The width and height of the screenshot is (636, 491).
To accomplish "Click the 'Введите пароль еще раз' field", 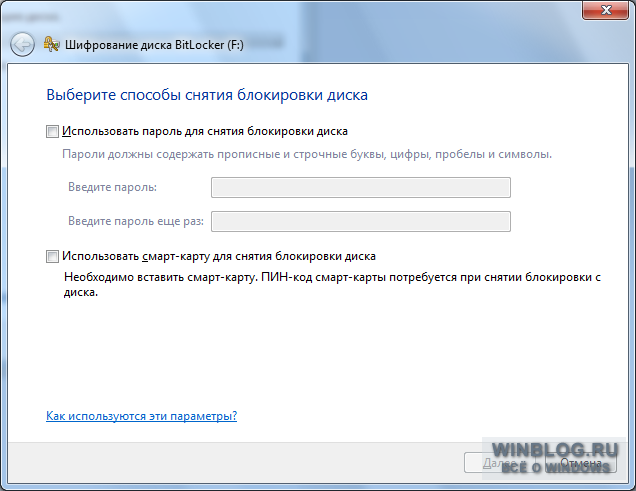I will (x=361, y=221).
